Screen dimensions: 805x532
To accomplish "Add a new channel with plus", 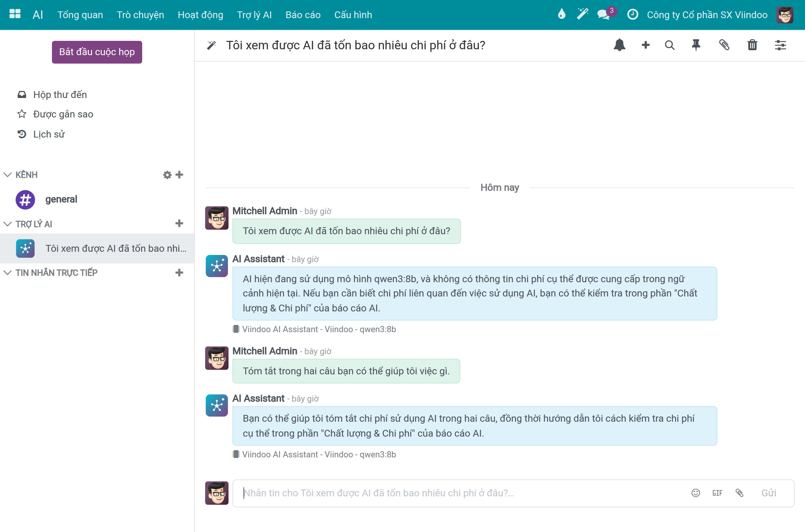I will coord(179,175).
